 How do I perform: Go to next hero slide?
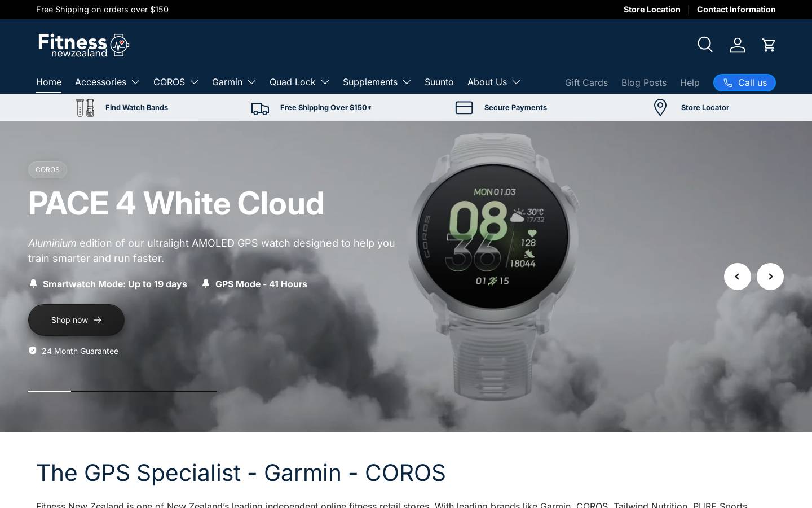770,277
